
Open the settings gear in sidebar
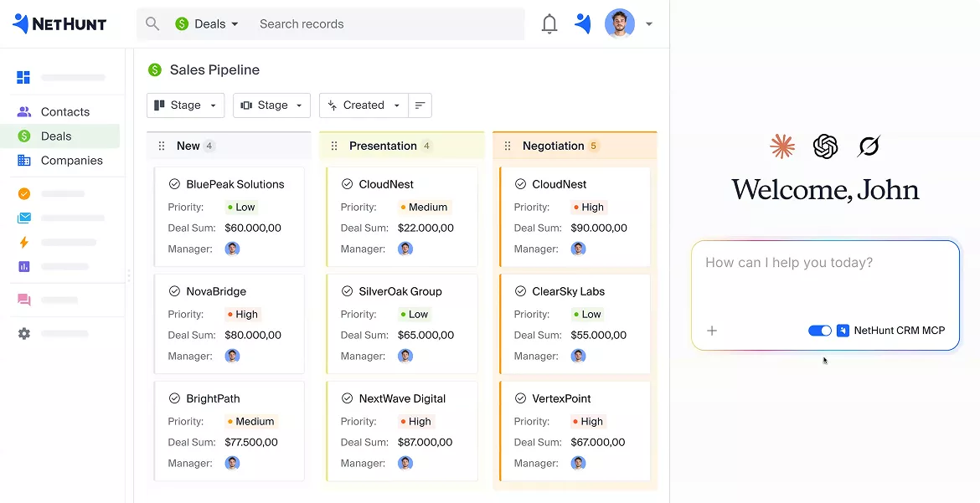pyautogui.click(x=23, y=334)
